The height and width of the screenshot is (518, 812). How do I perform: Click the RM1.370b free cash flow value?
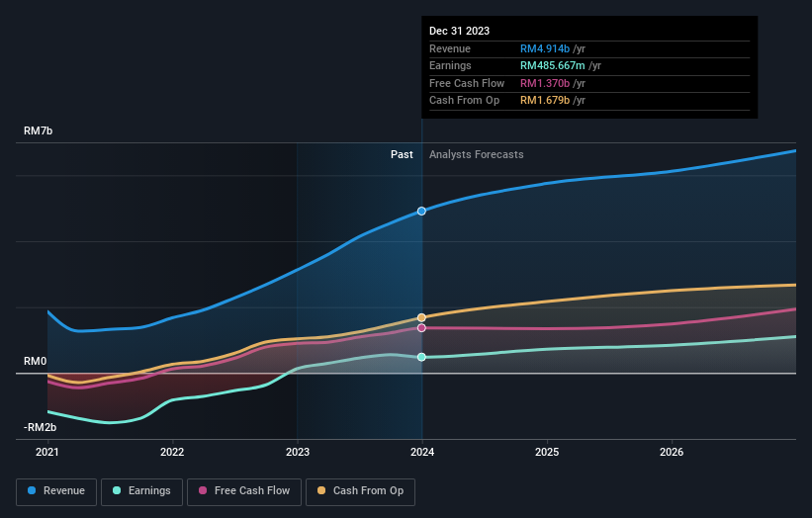click(x=545, y=83)
